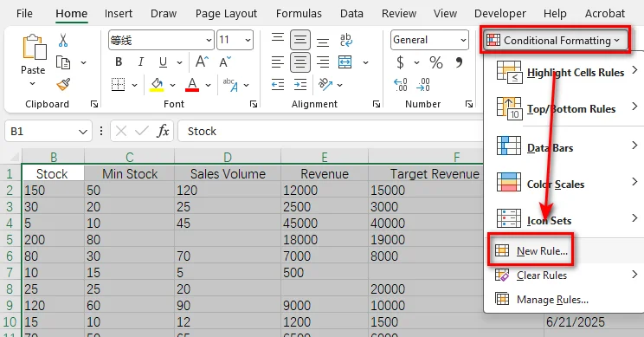
Task: Open the Merge options arrow
Action: (365, 63)
